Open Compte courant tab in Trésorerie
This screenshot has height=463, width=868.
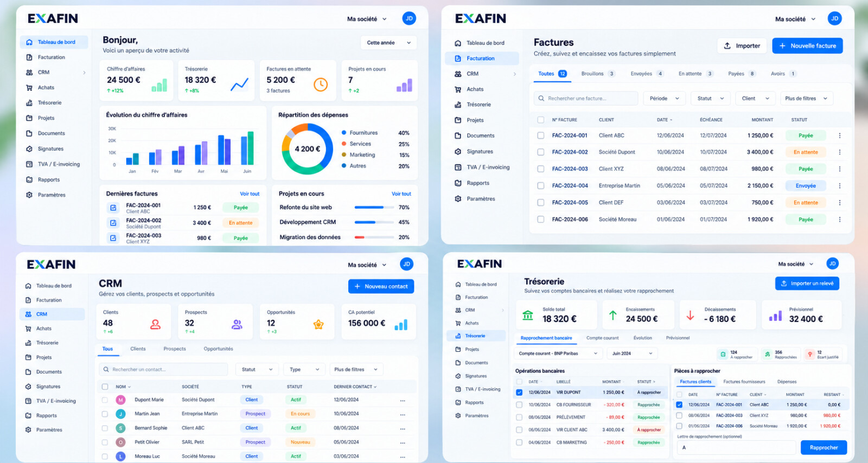602,338
